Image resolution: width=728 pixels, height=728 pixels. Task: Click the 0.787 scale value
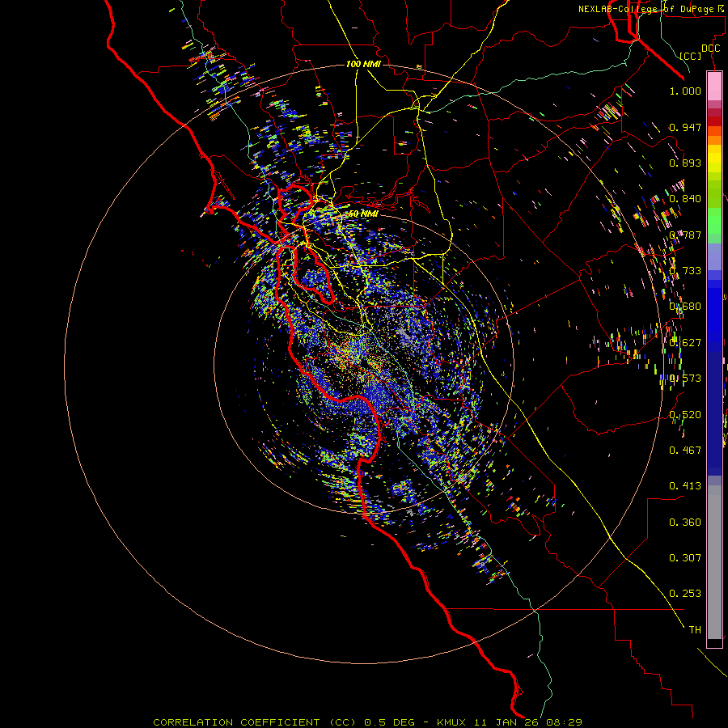click(x=685, y=235)
